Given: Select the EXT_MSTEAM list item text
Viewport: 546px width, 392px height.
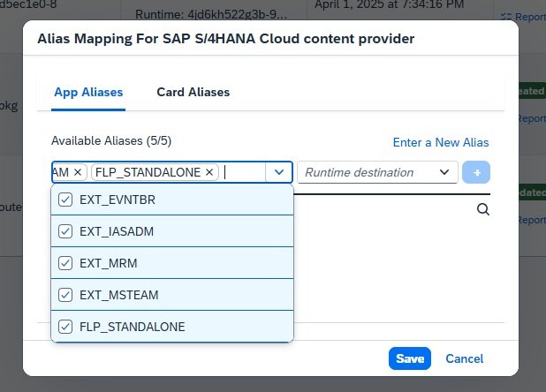Looking at the screenshot, I should (x=119, y=295).
